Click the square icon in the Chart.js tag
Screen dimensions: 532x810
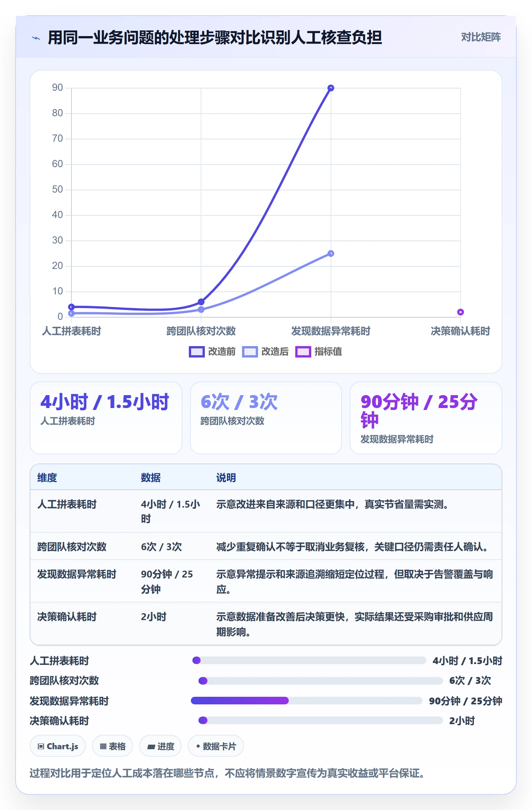41,746
